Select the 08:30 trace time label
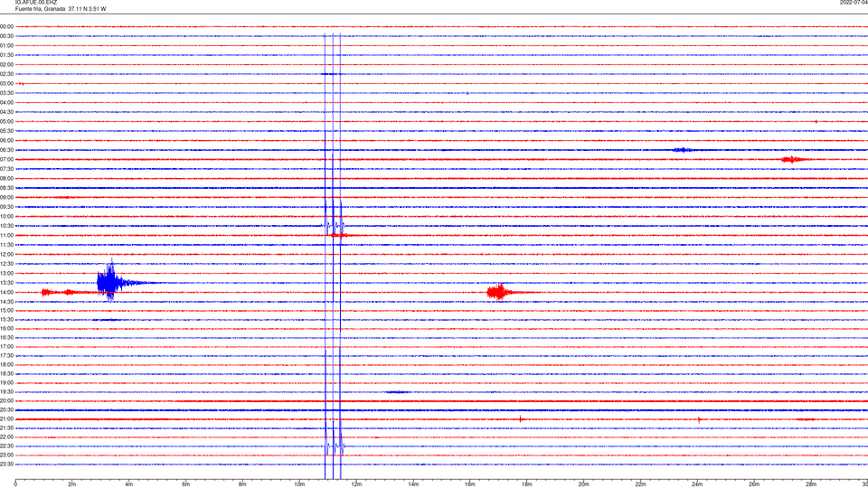 [x=6, y=188]
